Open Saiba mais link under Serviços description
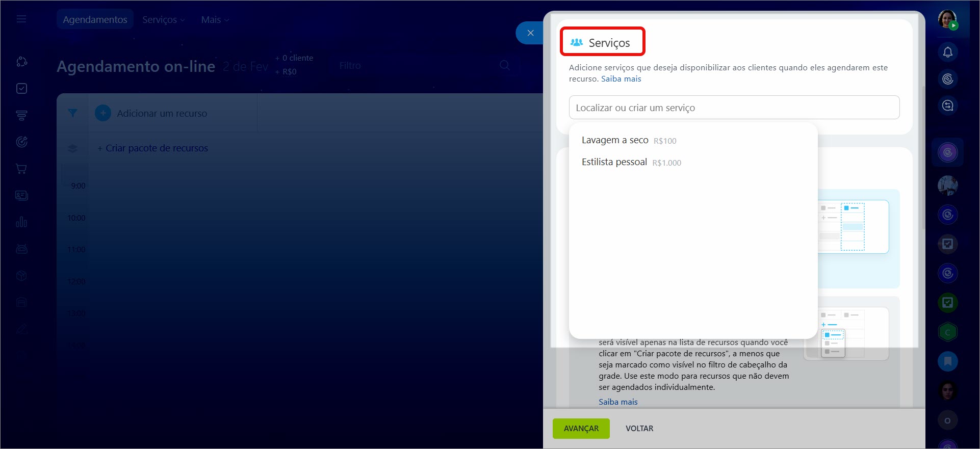The image size is (980, 449). coord(621,79)
